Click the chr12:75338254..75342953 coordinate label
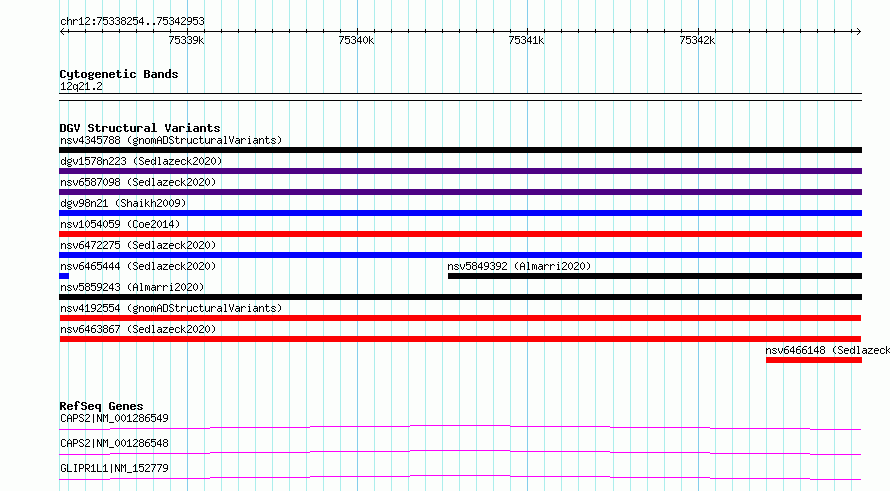 [x=132, y=22]
